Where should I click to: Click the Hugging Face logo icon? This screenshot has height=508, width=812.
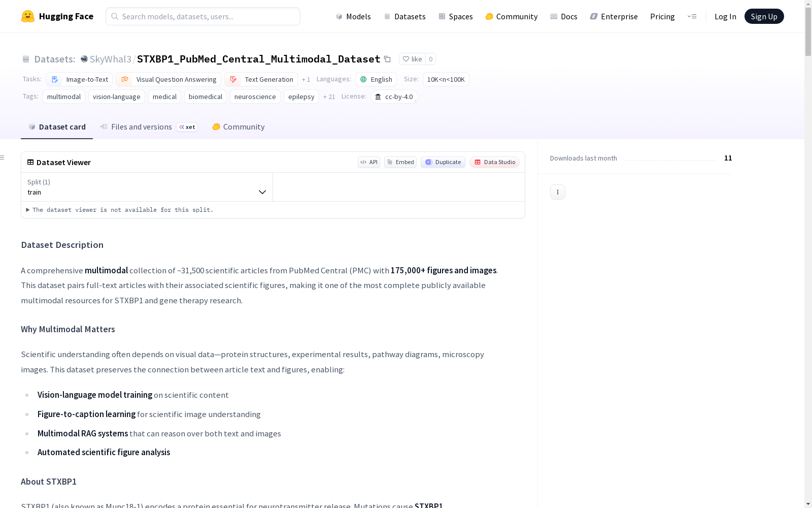pyautogui.click(x=28, y=16)
